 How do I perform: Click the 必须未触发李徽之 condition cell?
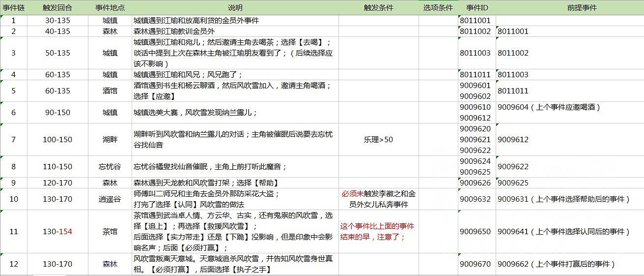coord(378,199)
